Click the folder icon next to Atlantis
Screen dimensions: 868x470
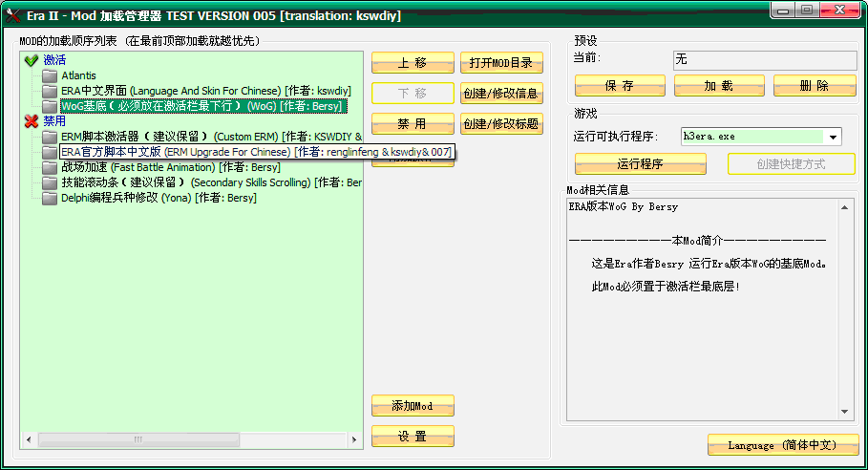[x=50, y=75]
